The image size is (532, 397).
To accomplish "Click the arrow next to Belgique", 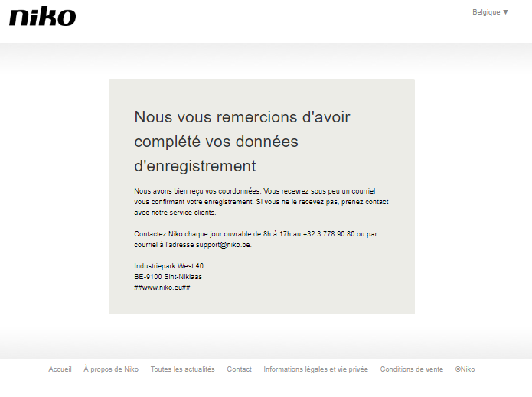I will coord(505,12).
